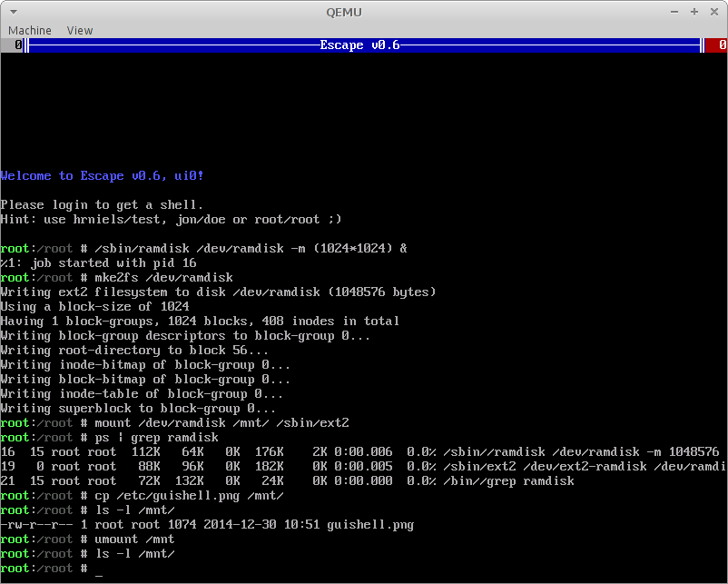
Task: Click 'Writing block-group descriptors' line
Action: pos(185,336)
